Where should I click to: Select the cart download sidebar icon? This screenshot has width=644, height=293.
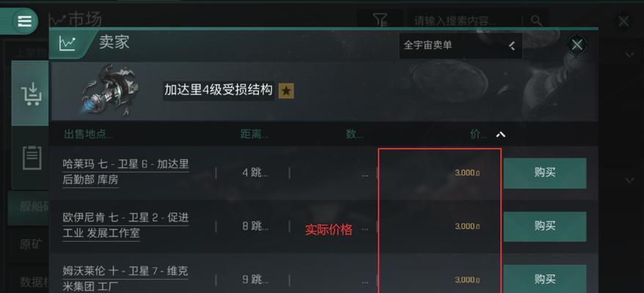(x=31, y=94)
